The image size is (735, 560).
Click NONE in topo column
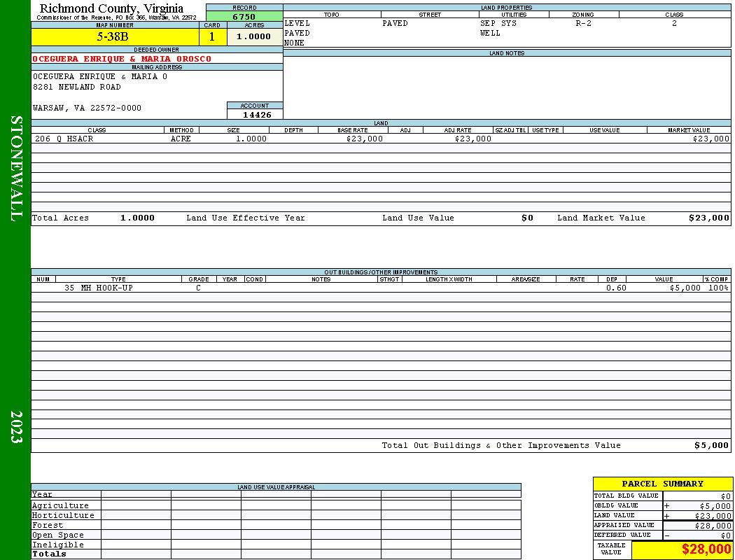pyautogui.click(x=295, y=43)
